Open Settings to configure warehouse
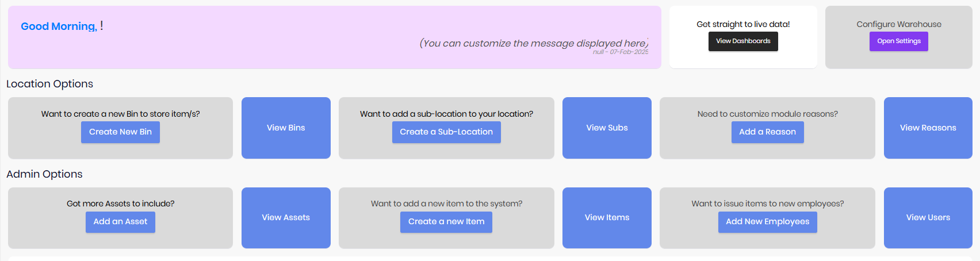Viewport: 980px width, 261px height. [898, 41]
